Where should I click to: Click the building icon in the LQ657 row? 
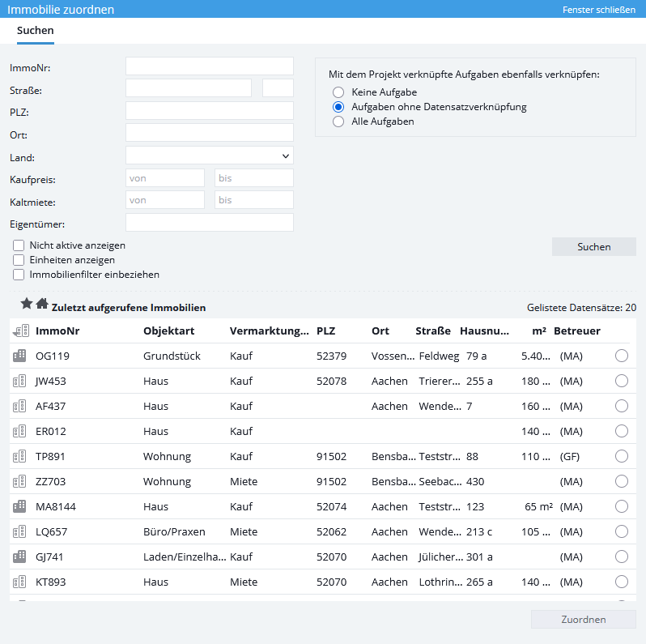click(19, 531)
